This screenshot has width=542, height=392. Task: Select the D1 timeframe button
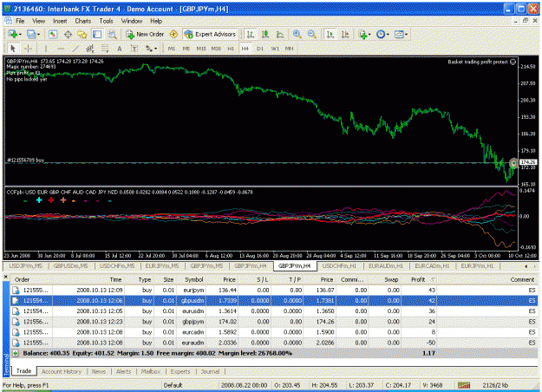pos(260,49)
